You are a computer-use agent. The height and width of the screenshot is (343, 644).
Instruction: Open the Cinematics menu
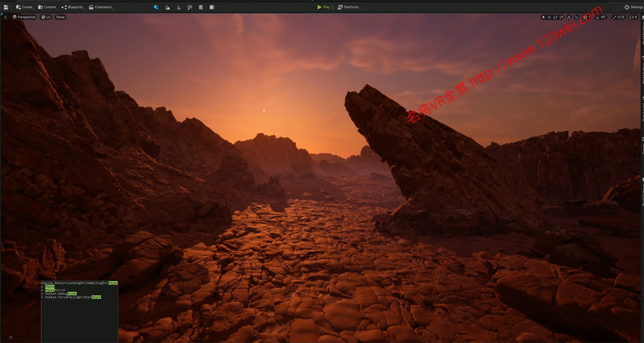[x=101, y=7]
